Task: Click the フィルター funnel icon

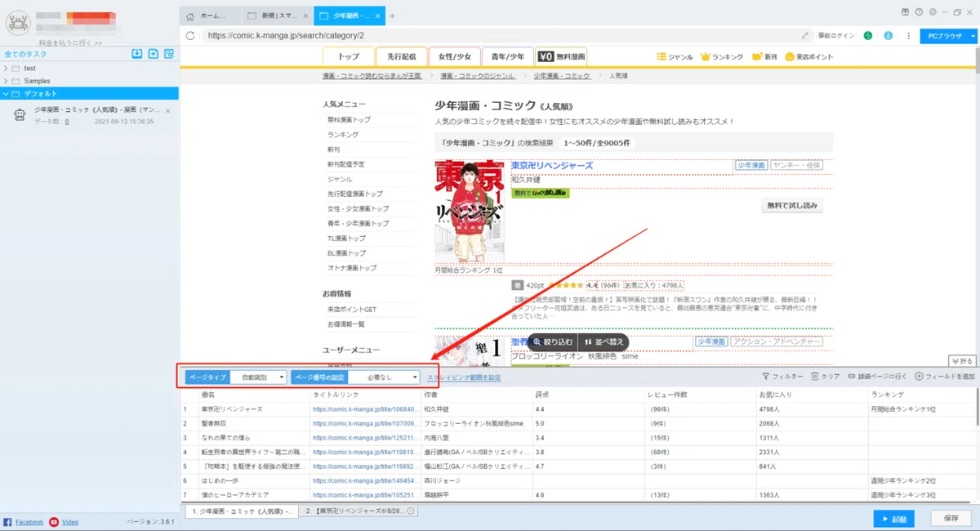Action: 765,377
